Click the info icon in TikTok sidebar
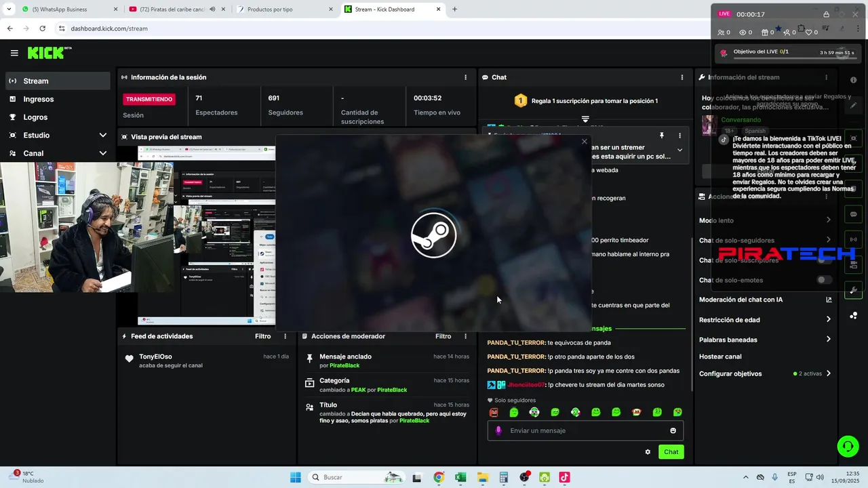Screen dimensions: 868x488 coord(853,80)
